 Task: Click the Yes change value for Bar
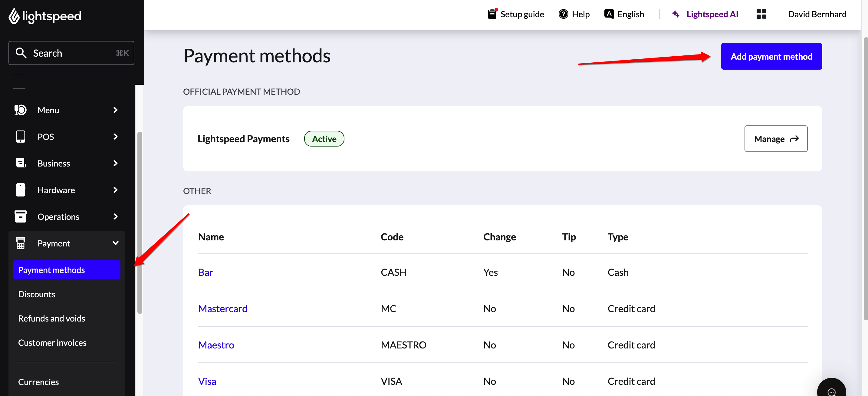click(490, 272)
